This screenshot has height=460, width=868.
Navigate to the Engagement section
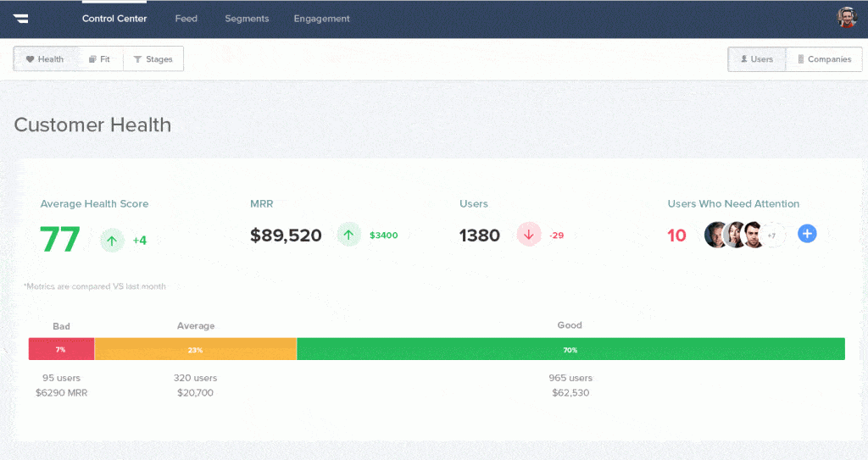click(x=321, y=19)
